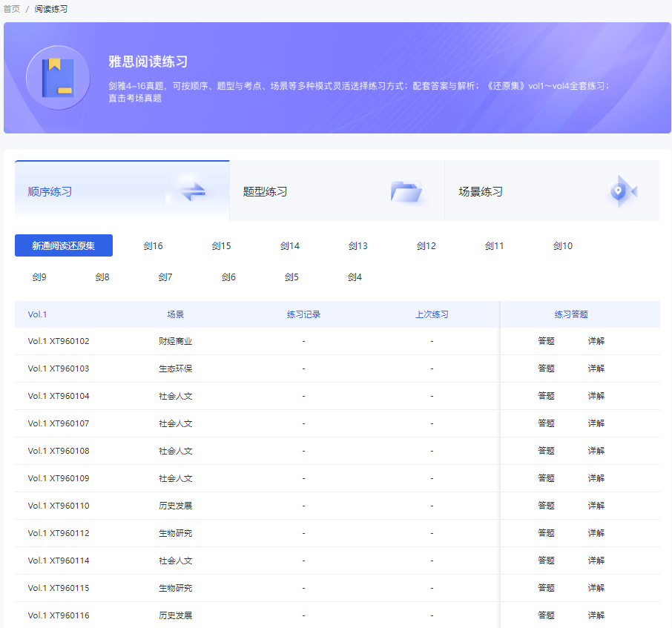Launch 答题 for Vol.1 XT960112
The width and height of the screenshot is (672, 628).
pyautogui.click(x=546, y=533)
